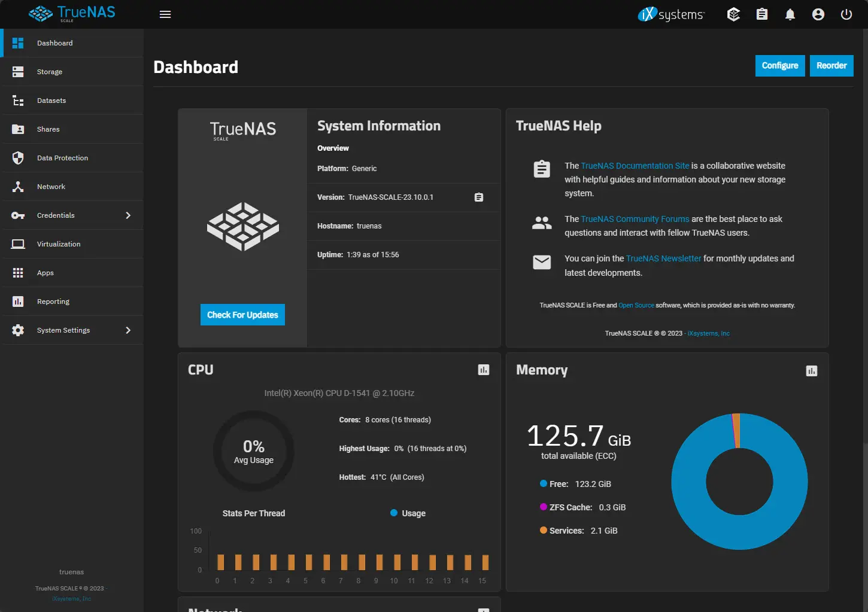Copy version using clipboard icon beside Version
Viewport: 868px width, 612px height.
click(x=479, y=197)
